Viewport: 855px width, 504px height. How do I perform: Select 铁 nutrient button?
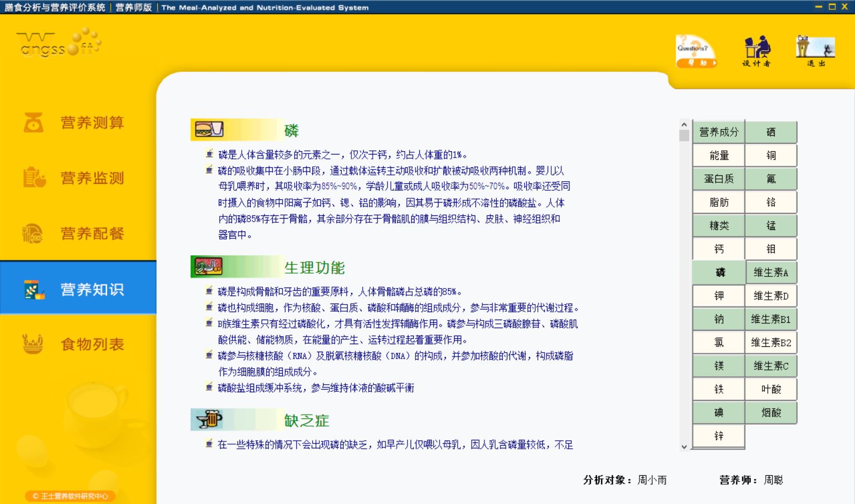pyautogui.click(x=719, y=389)
